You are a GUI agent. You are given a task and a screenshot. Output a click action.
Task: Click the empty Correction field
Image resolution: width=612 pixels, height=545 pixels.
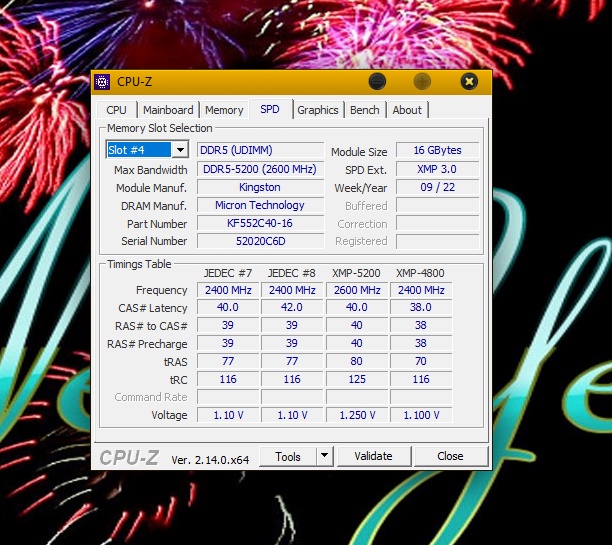[438, 223]
